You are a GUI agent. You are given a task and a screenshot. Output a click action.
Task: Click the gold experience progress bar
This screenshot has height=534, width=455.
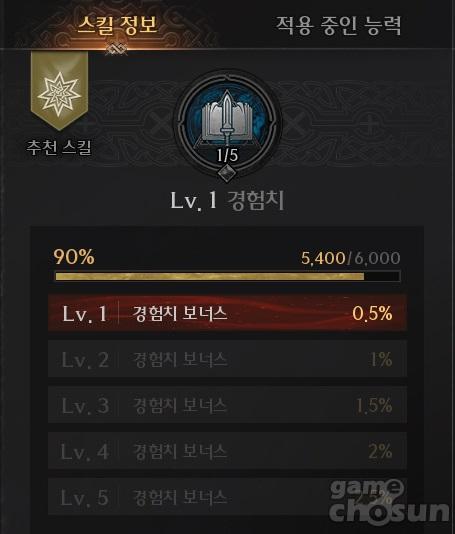pos(228,276)
